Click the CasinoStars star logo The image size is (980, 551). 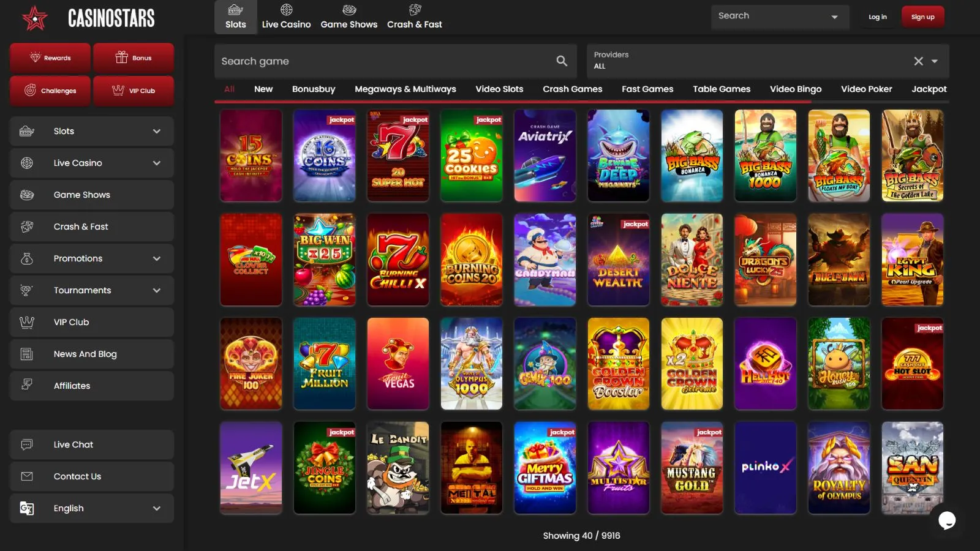click(35, 18)
